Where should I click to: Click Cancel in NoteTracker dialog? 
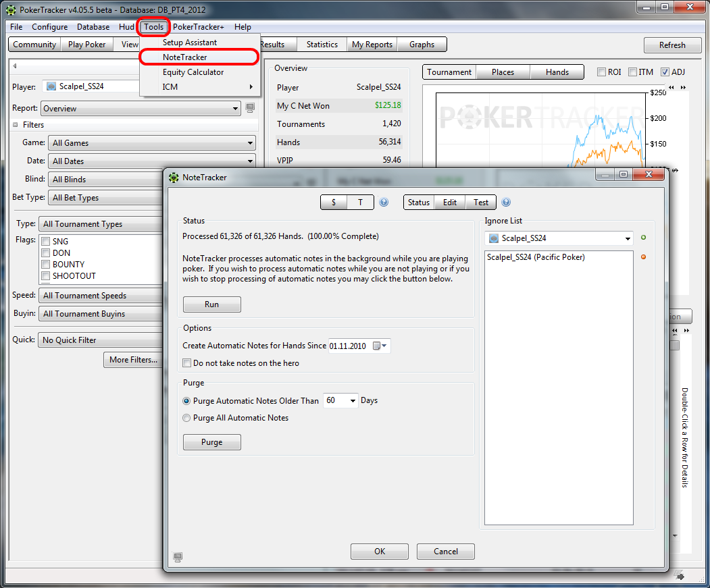tap(446, 552)
